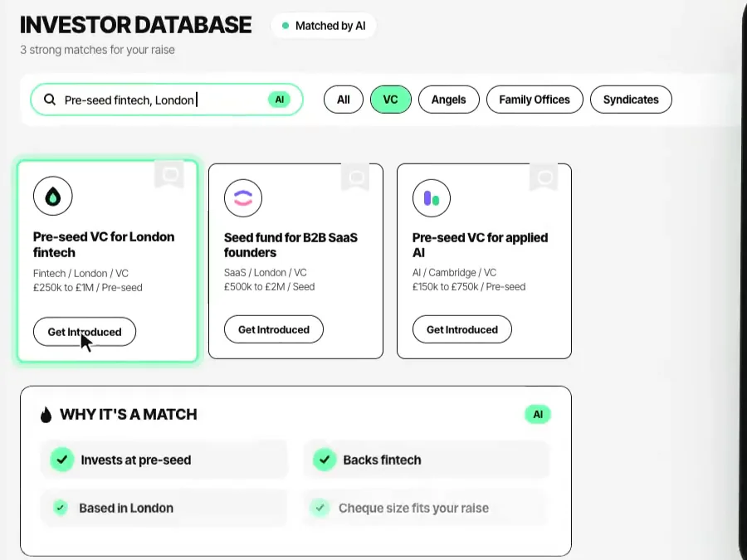Click the 3 strong matches subtitle
747x560 pixels.
click(97, 50)
